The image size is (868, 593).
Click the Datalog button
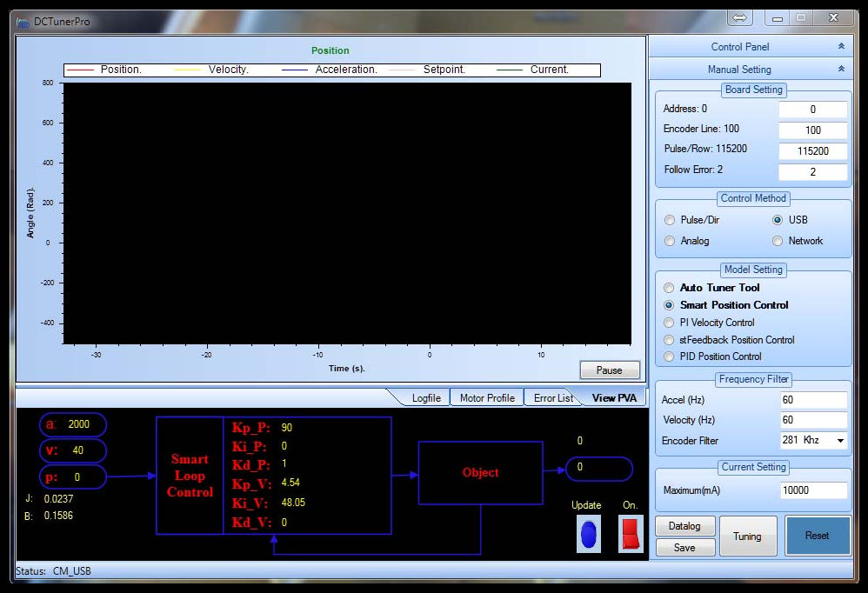[684, 526]
